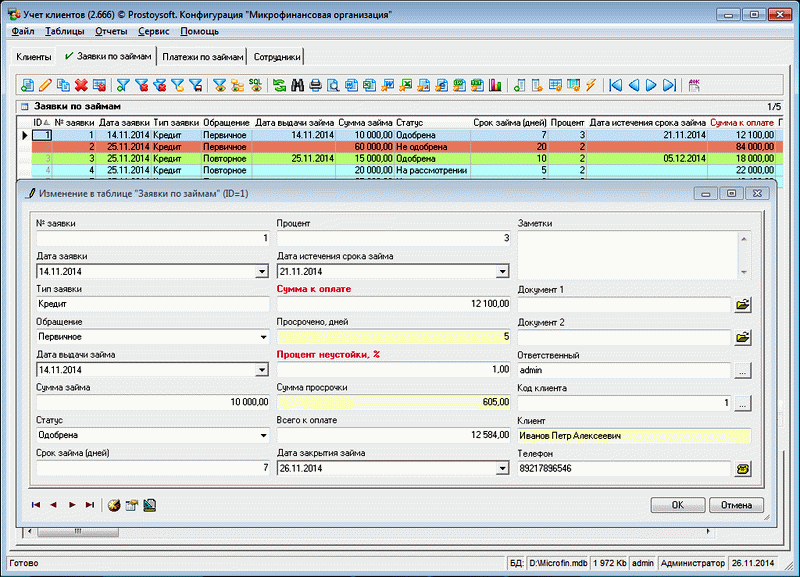
Task: Jump to last record in main toolbar
Action: click(x=669, y=85)
